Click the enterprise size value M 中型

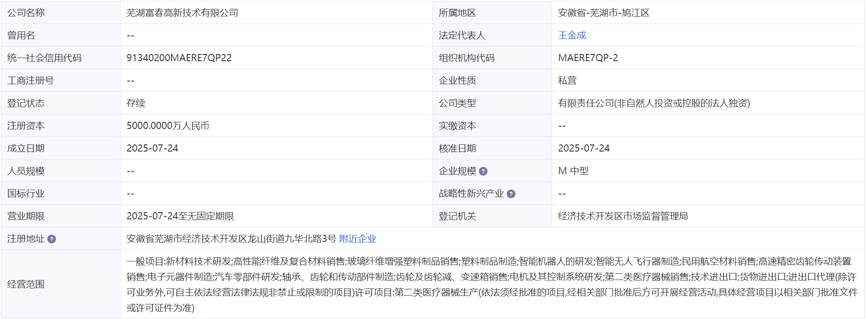pos(573,171)
